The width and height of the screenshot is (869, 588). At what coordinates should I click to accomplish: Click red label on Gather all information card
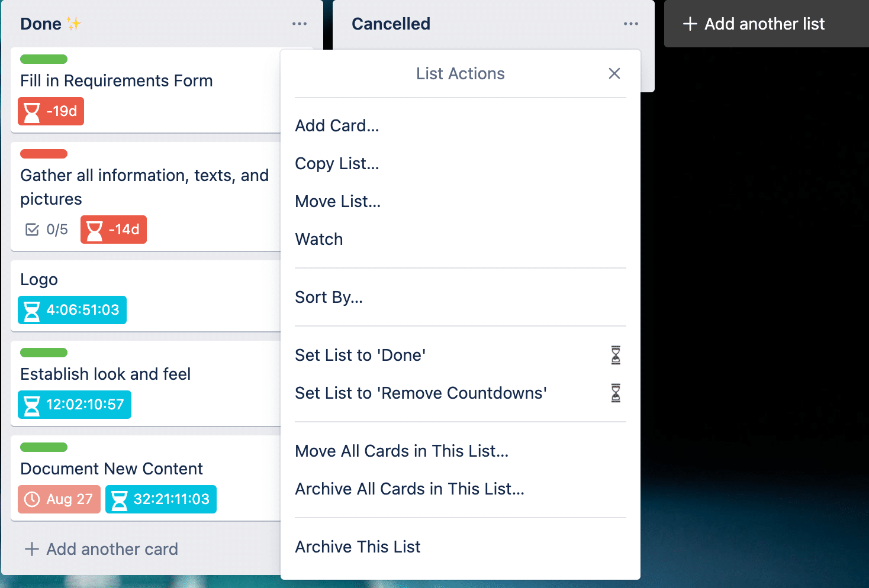click(44, 154)
